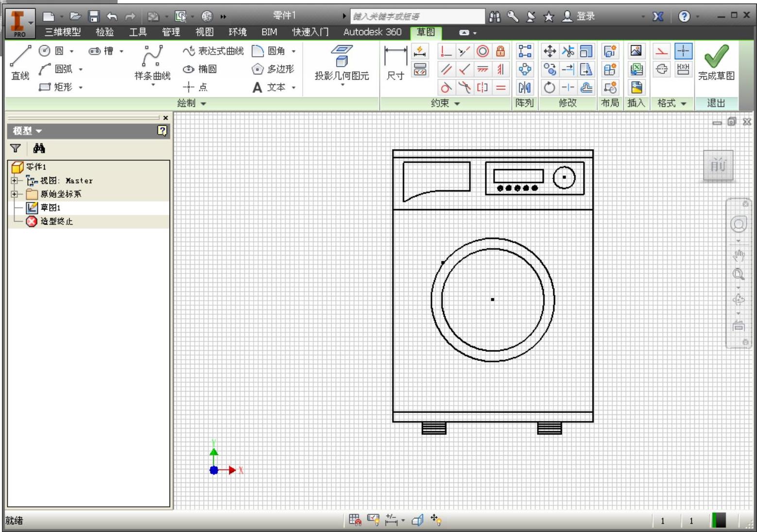
Task: Open the Slot (槽) dropdown arrow
Action: 121,51
